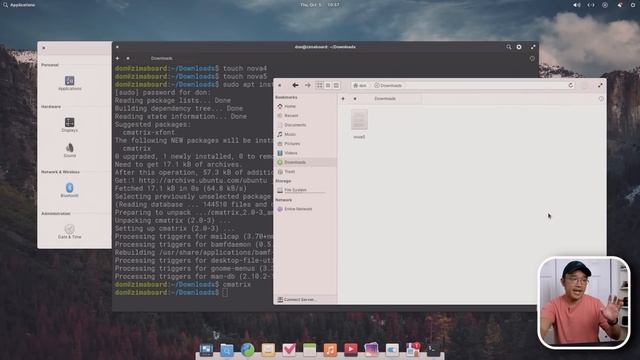Open the Terminal tab history icon
Image resolution: width=640 pixels, height=360 pixels.
click(x=532, y=58)
